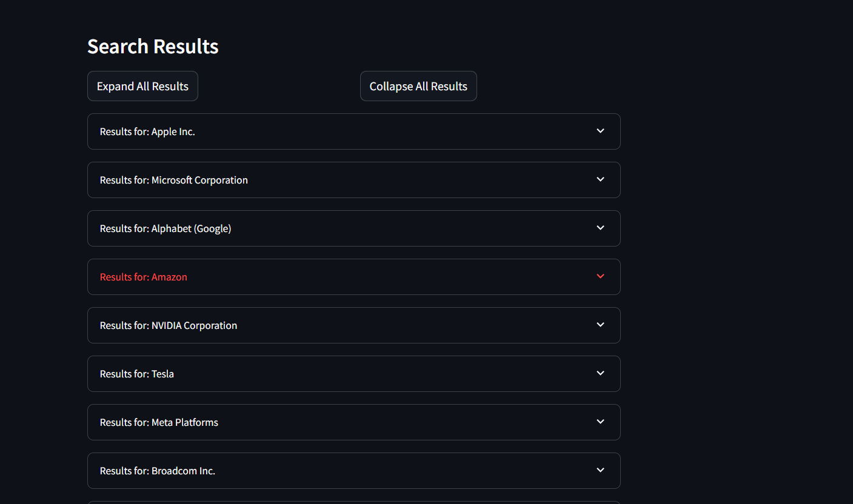Click the chevron icon on Apple Inc. row
The height and width of the screenshot is (504, 853).
pos(600,131)
